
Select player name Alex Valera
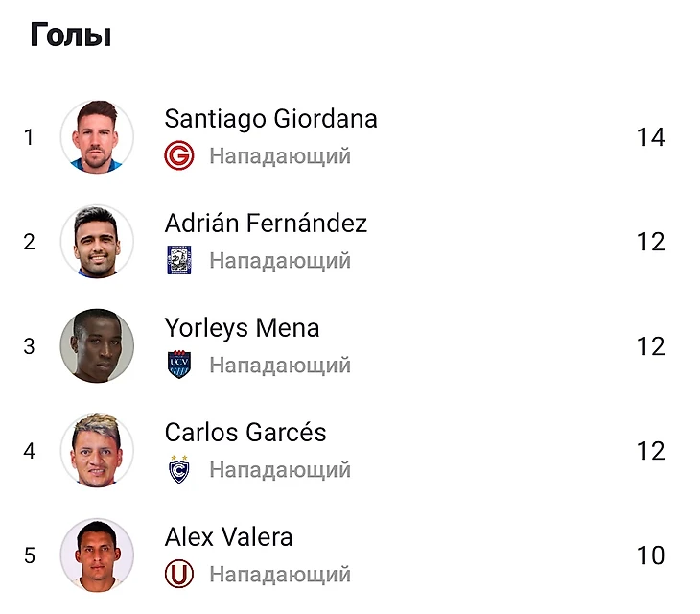[x=228, y=537]
